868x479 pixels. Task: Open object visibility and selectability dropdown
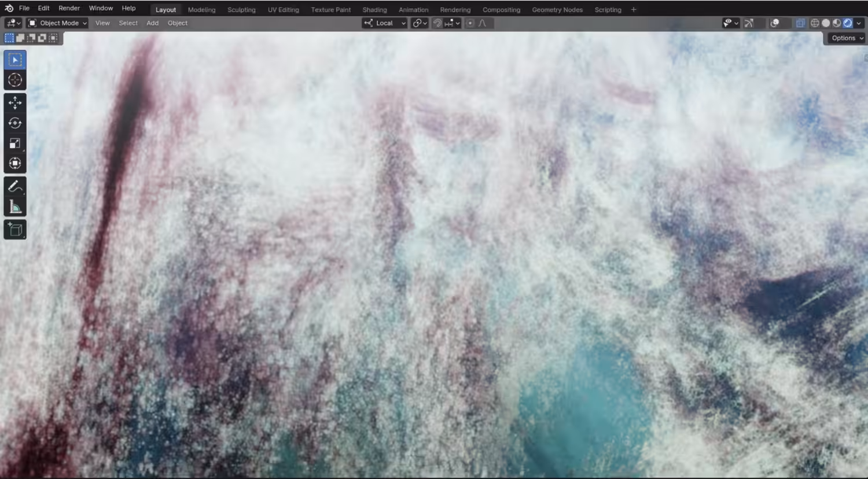pos(731,23)
